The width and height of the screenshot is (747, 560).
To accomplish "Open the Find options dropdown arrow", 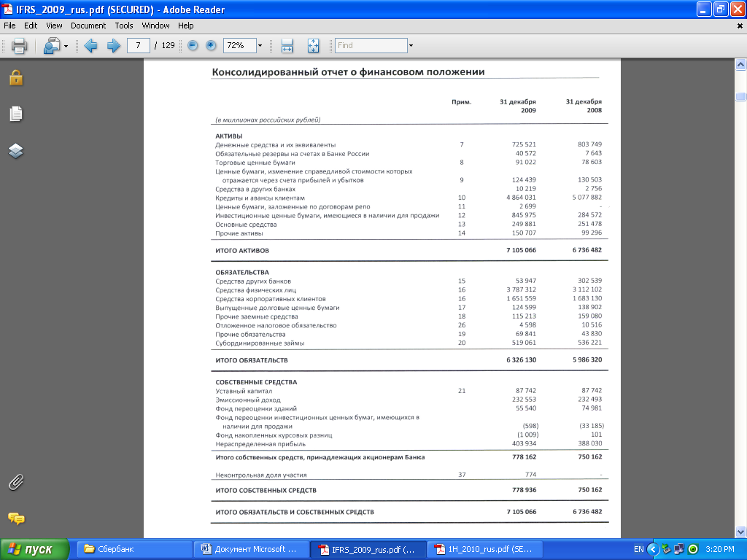I will pos(411,46).
